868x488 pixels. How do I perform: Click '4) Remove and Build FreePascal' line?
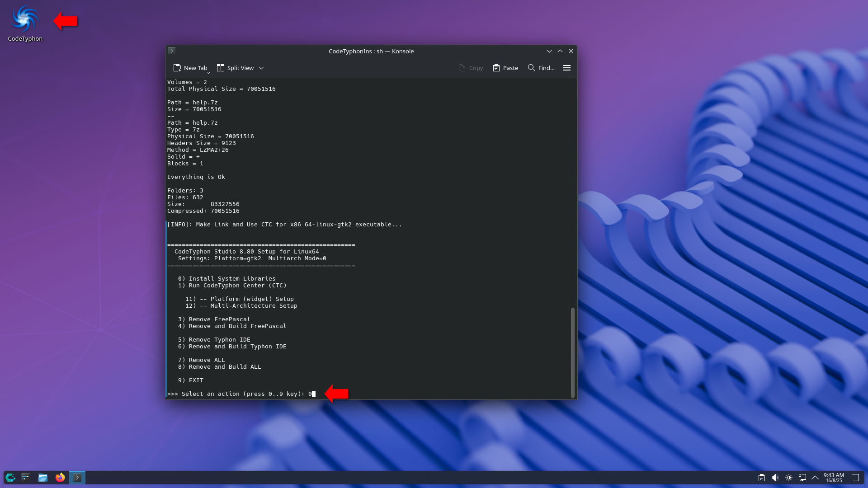(x=232, y=326)
